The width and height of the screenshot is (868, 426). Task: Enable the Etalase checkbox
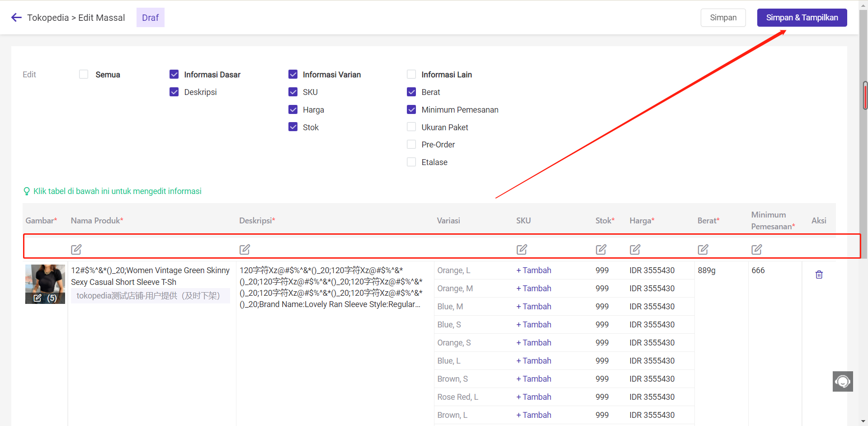[x=411, y=162]
